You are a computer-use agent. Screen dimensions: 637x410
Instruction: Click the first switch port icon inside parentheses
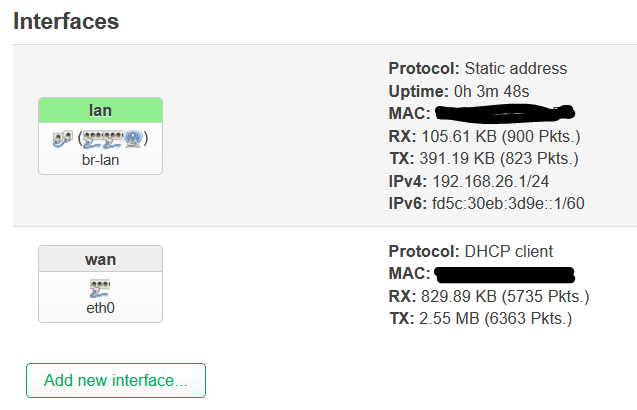coord(93,139)
